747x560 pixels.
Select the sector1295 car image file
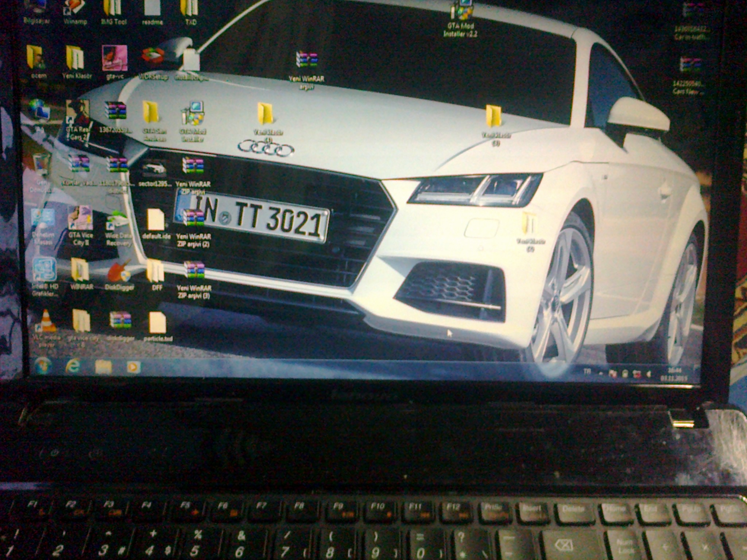coord(155,173)
